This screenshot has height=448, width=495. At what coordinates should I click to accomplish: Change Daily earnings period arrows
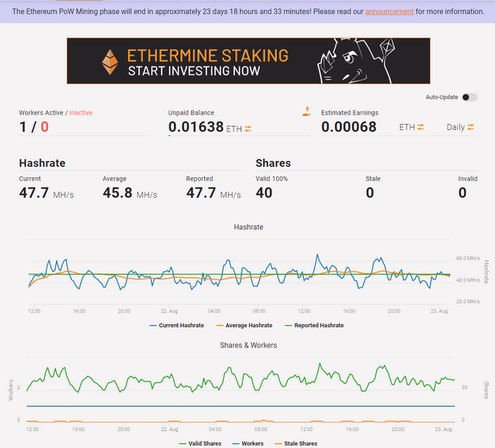tap(470, 127)
